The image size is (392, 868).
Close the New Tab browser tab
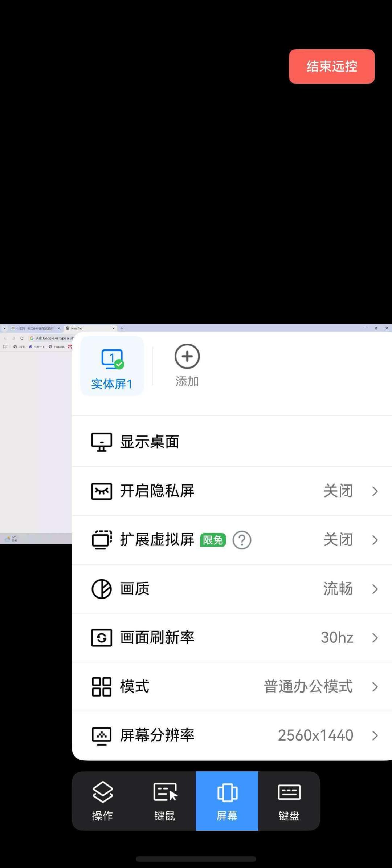click(114, 328)
